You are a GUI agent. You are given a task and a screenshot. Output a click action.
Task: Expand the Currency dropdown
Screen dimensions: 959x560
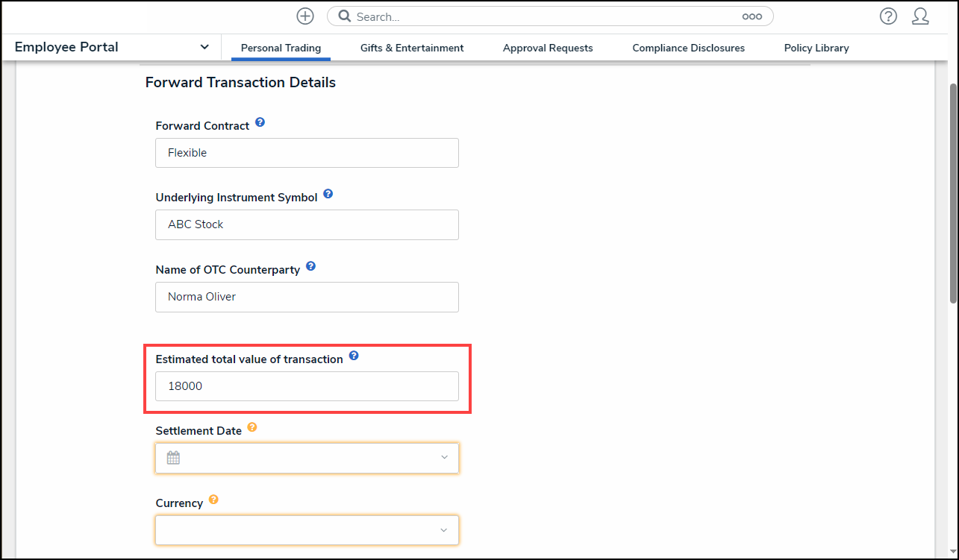[x=444, y=530]
